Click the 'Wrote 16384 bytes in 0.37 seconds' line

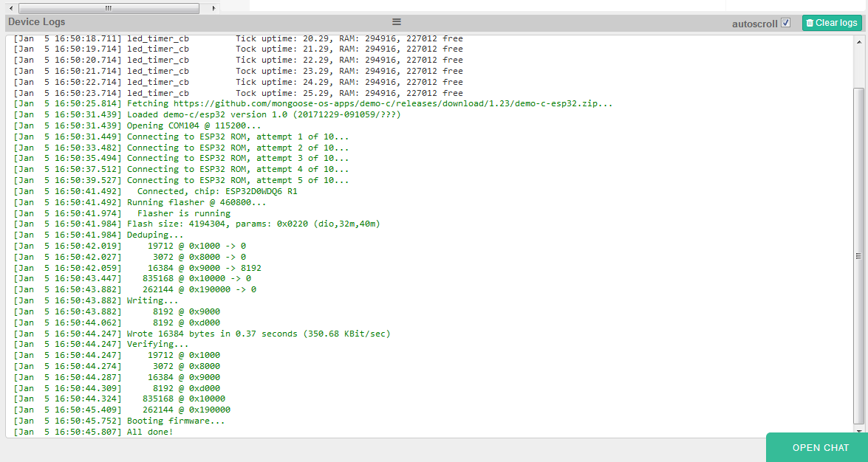202,334
